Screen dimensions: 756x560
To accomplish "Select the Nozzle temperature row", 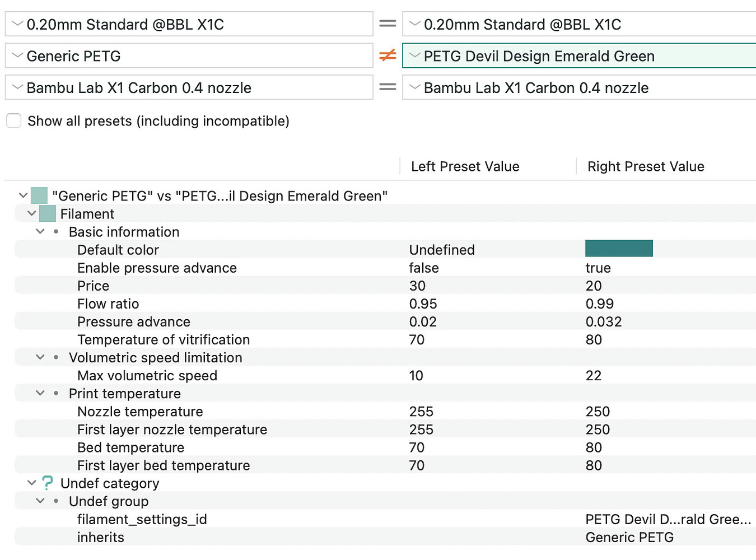I will click(x=385, y=411).
